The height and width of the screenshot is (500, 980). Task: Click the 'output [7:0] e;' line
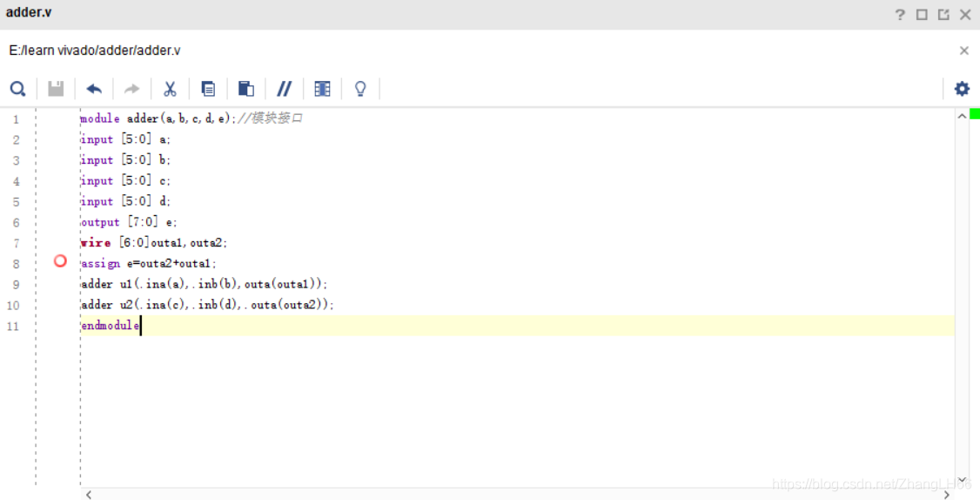tap(129, 221)
